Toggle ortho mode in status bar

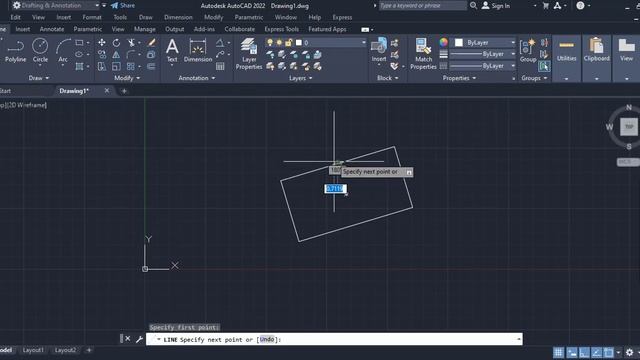pyautogui.click(x=584, y=353)
